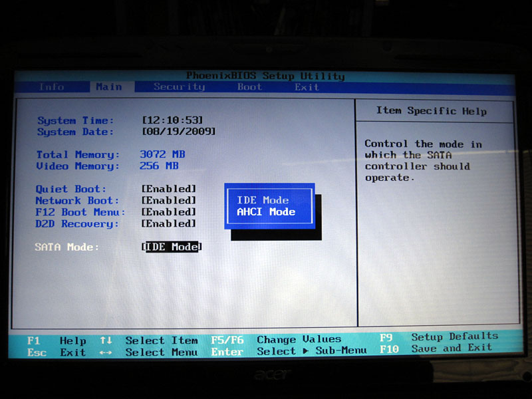Switch to the Security tab

click(x=179, y=87)
